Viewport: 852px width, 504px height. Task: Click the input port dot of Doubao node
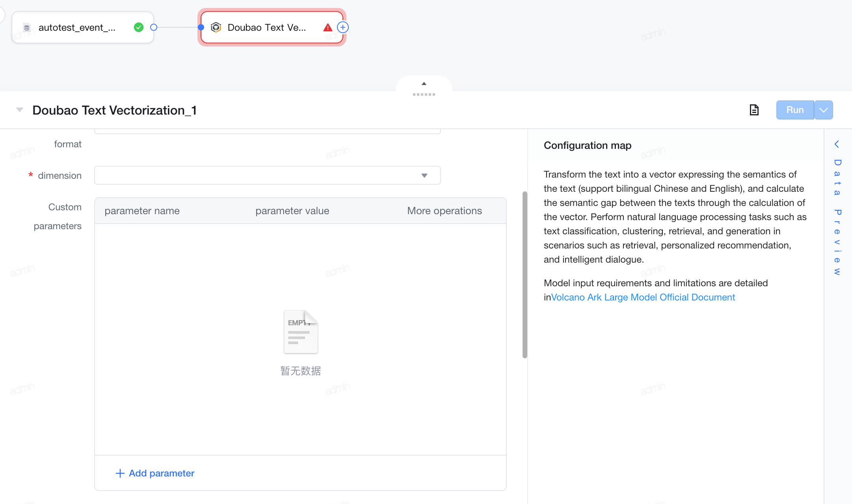201,27
